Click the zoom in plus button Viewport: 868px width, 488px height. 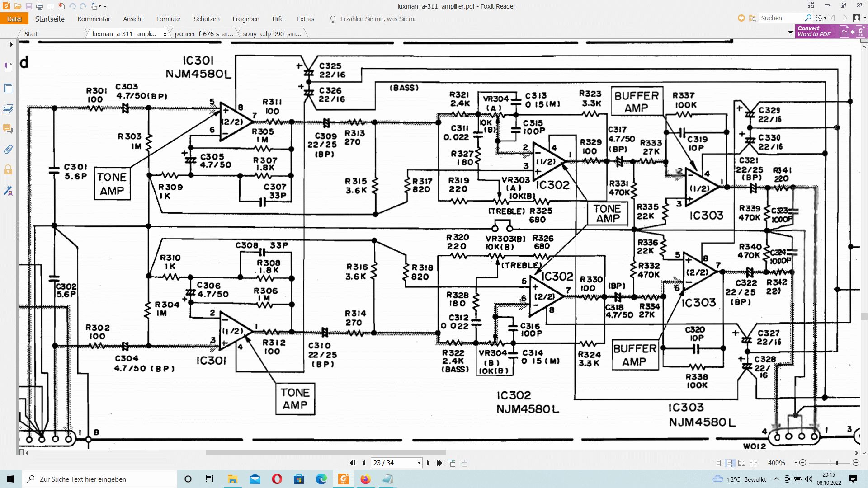point(856,463)
